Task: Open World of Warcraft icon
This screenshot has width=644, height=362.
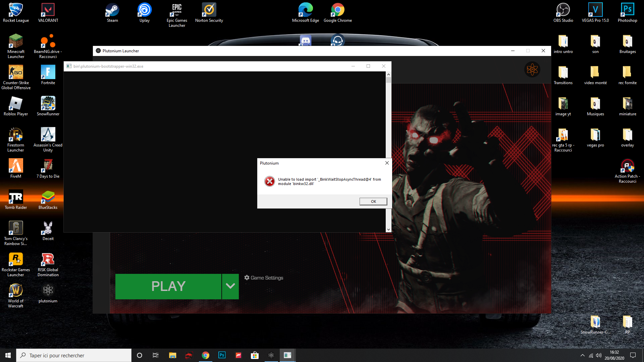Action: (x=16, y=296)
